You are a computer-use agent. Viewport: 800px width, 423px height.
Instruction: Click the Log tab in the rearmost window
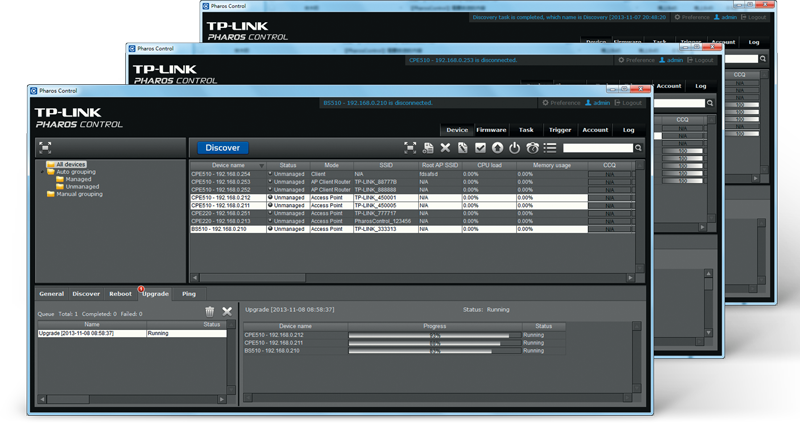tap(754, 42)
